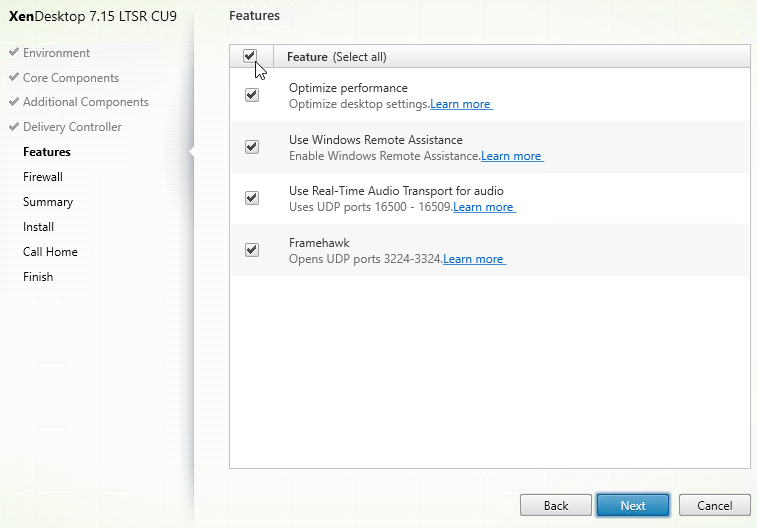Select the Finish step in sidebar

[x=38, y=277]
